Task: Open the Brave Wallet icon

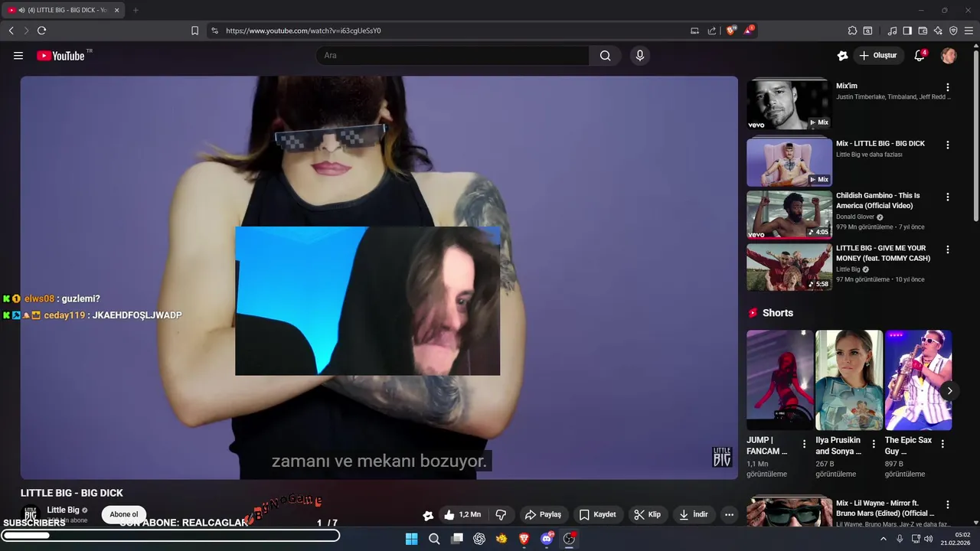Action: [x=923, y=31]
